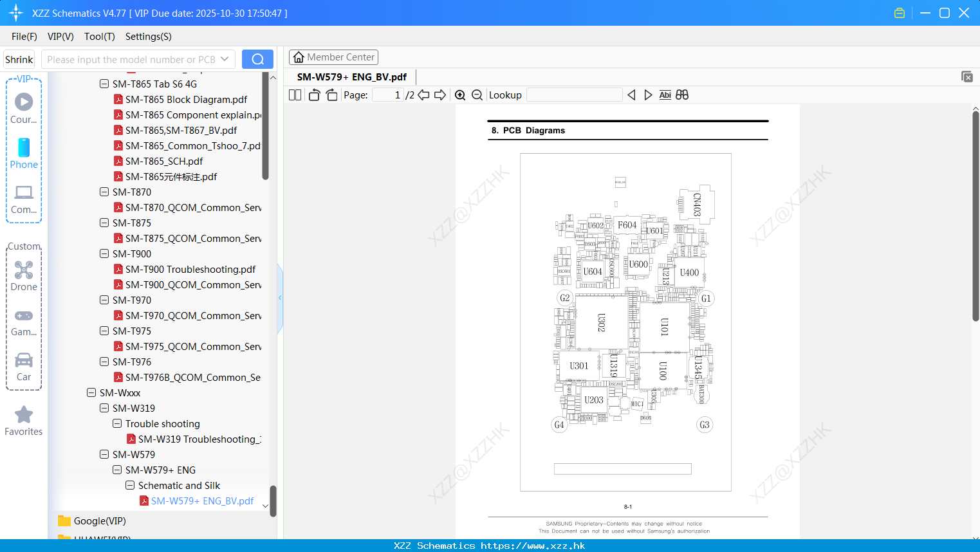
Task: Open the Settings(S) menu
Action: (x=149, y=36)
